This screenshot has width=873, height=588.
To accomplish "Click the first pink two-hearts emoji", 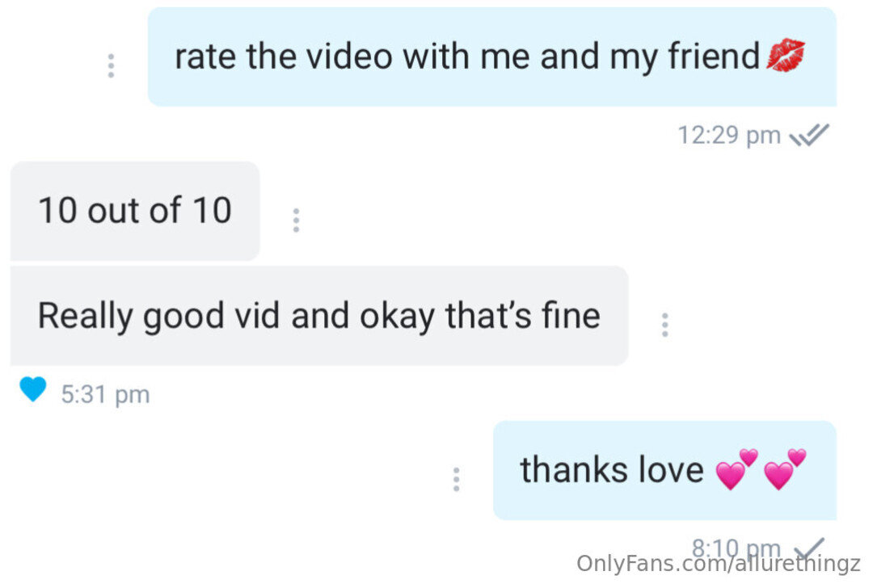I will [736, 469].
